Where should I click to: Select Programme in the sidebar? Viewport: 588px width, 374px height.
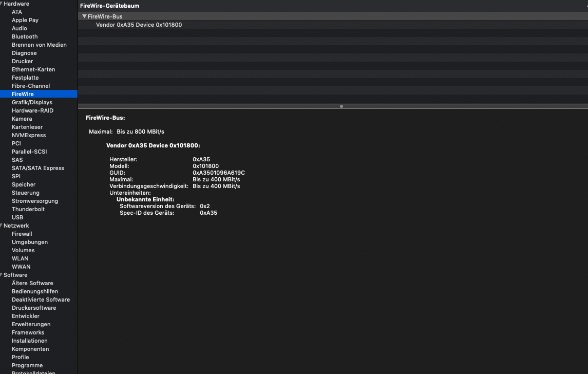(27, 365)
